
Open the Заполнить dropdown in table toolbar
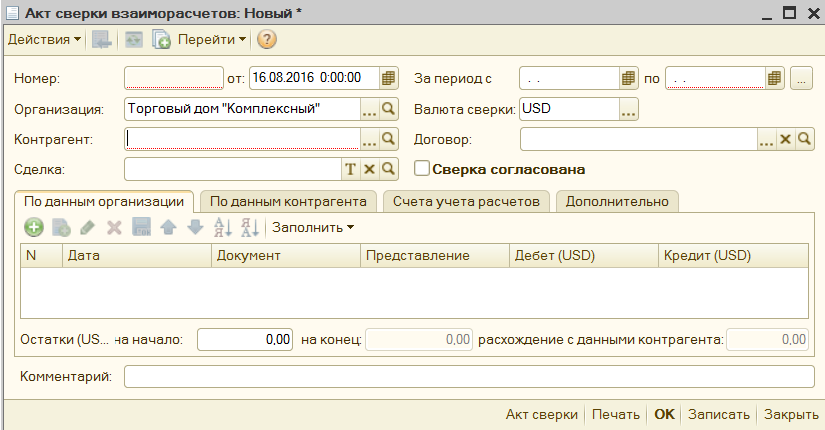point(313,227)
